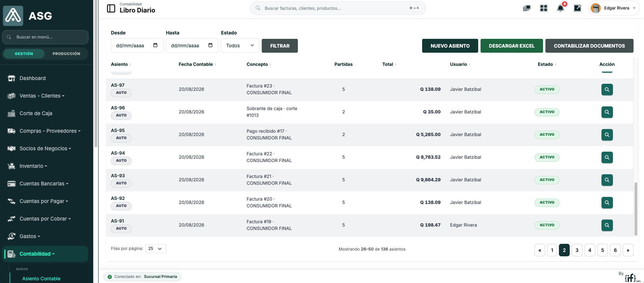644x283 pixels.
Task: Open the Desde date picker calendar icon
Action: [155, 45]
